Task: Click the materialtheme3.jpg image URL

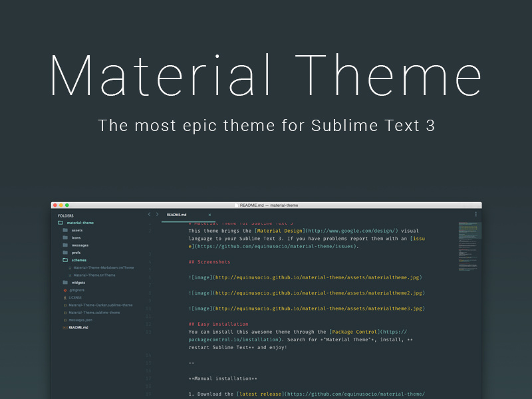Action: [319, 309]
